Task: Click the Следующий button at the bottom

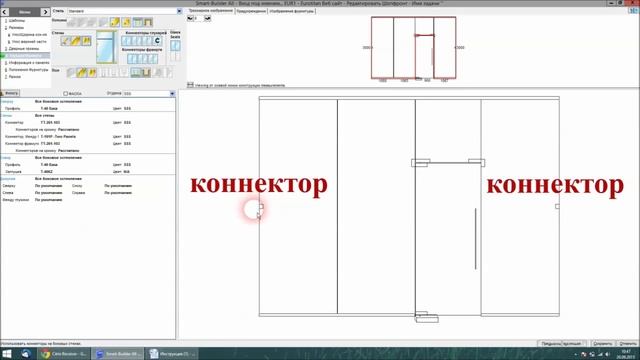Action: tap(574, 344)
